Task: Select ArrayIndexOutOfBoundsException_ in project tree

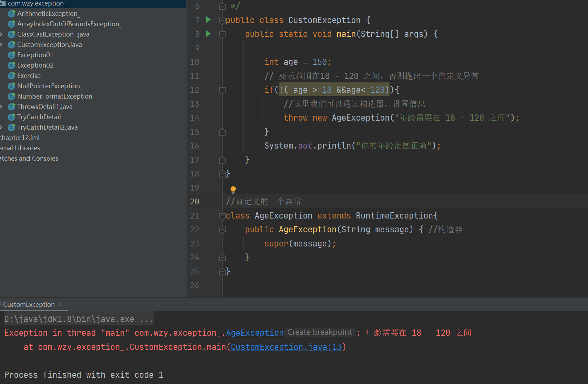Action: point(70,24)
